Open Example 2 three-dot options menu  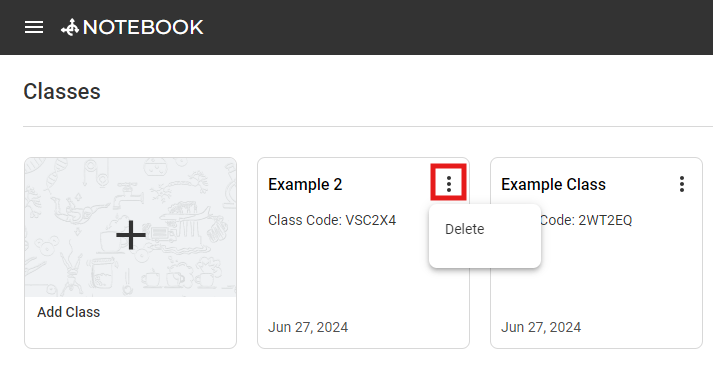tap(449, 184)
